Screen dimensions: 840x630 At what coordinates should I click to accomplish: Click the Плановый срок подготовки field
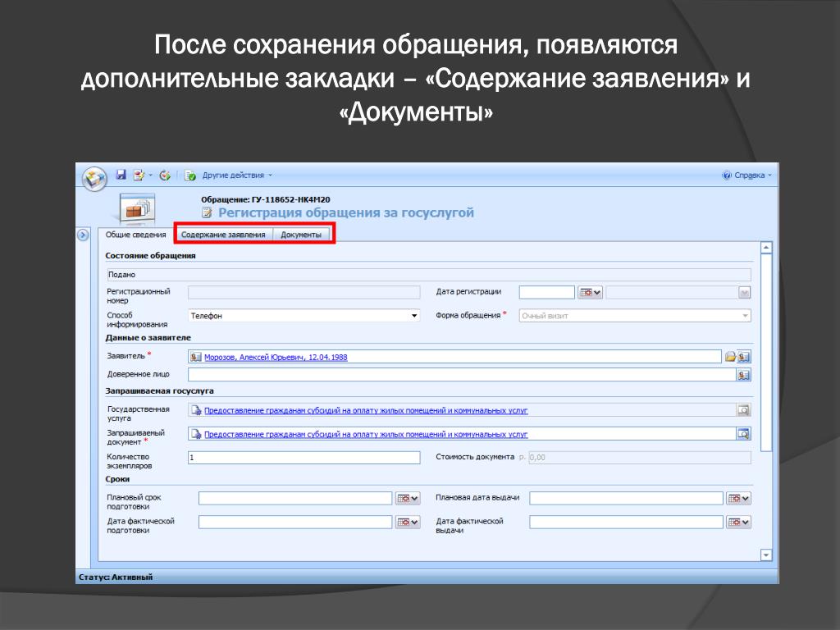[295, 498]
